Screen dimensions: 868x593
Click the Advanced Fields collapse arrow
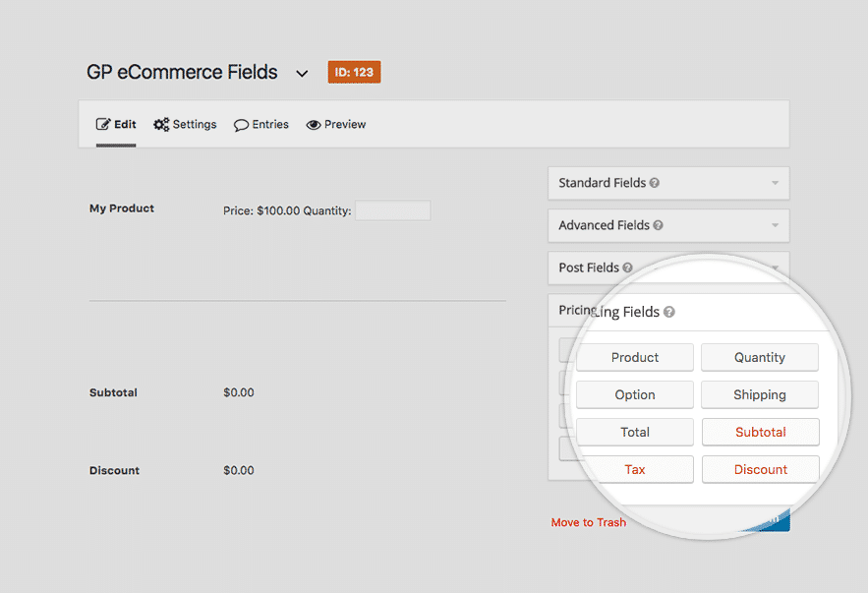[775, 225]
